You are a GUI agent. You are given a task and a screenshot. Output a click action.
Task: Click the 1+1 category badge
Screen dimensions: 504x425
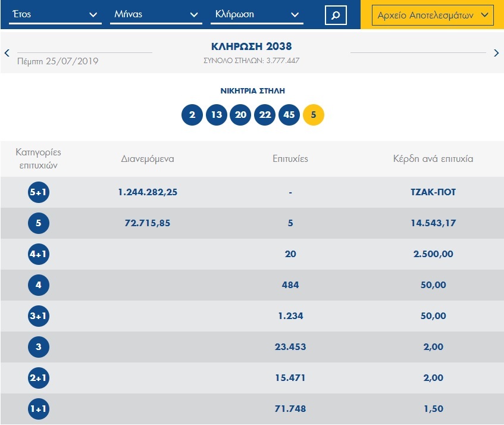(x=39, y=409)
